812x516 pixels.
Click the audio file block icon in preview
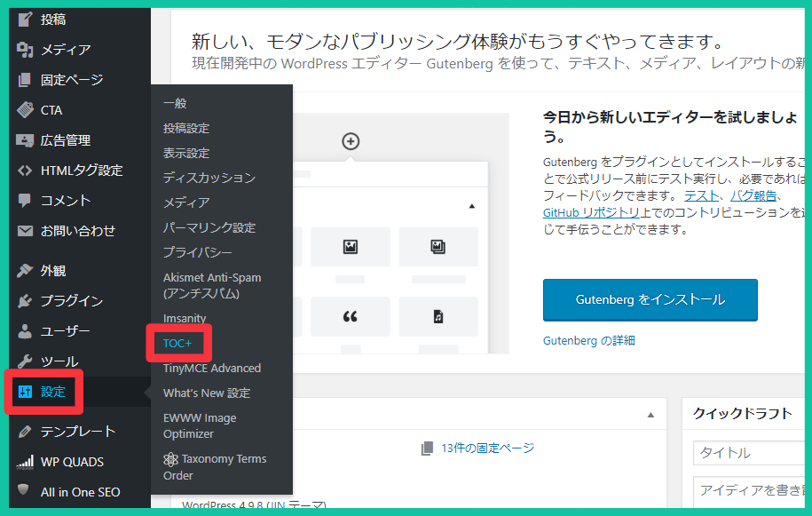tap(438, 316)
